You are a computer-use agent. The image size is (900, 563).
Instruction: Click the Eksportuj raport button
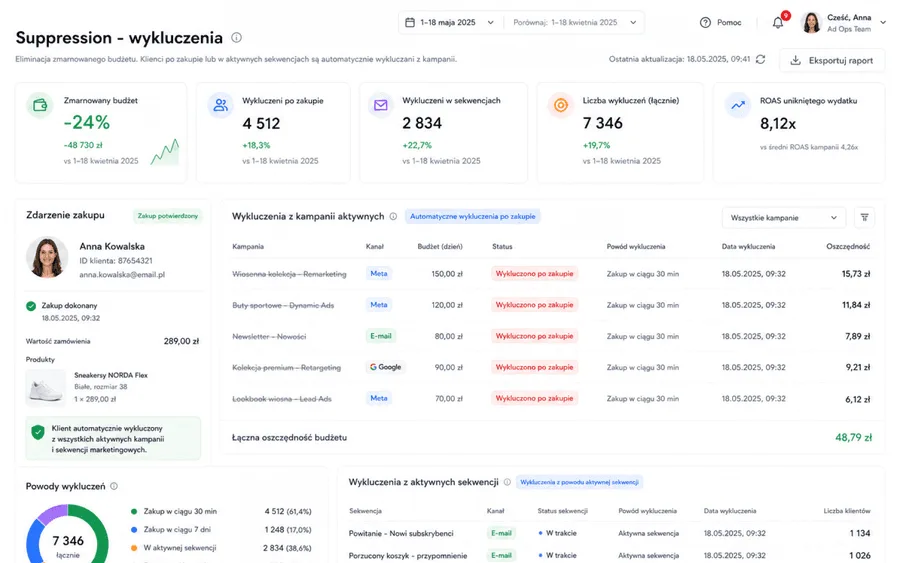(x=832, y=60)
